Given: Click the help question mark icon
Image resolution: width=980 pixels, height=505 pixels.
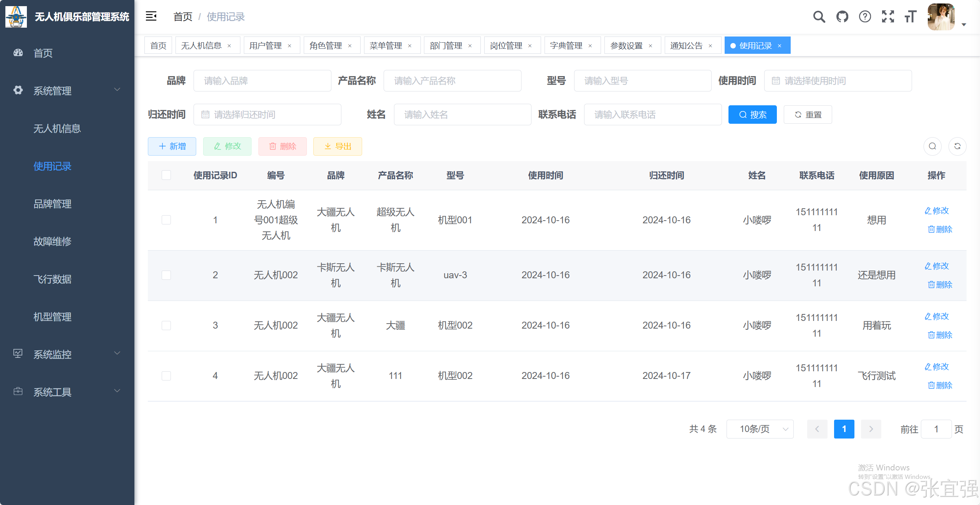Looking at the screenshot, I should click(864, 17).
